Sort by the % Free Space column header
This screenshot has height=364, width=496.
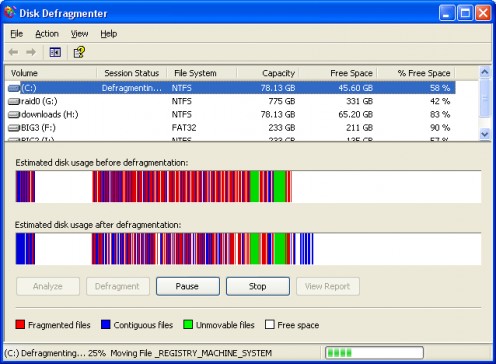(x=416, y=73)
